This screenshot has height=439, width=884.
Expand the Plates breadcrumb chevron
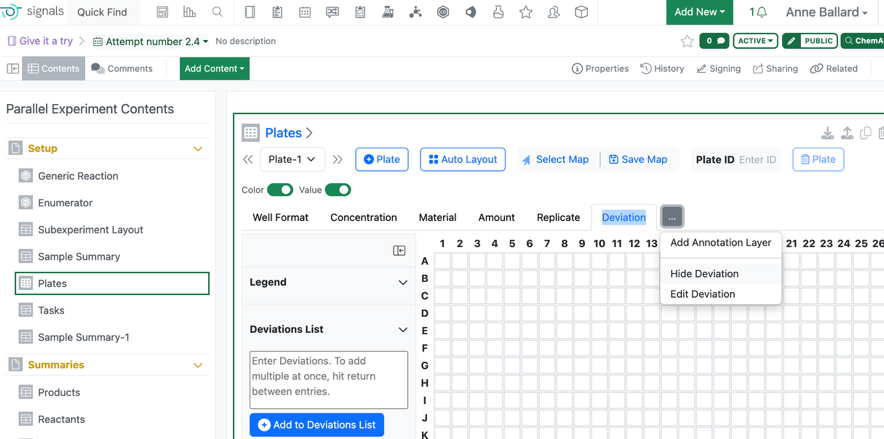tap(309, 133)
